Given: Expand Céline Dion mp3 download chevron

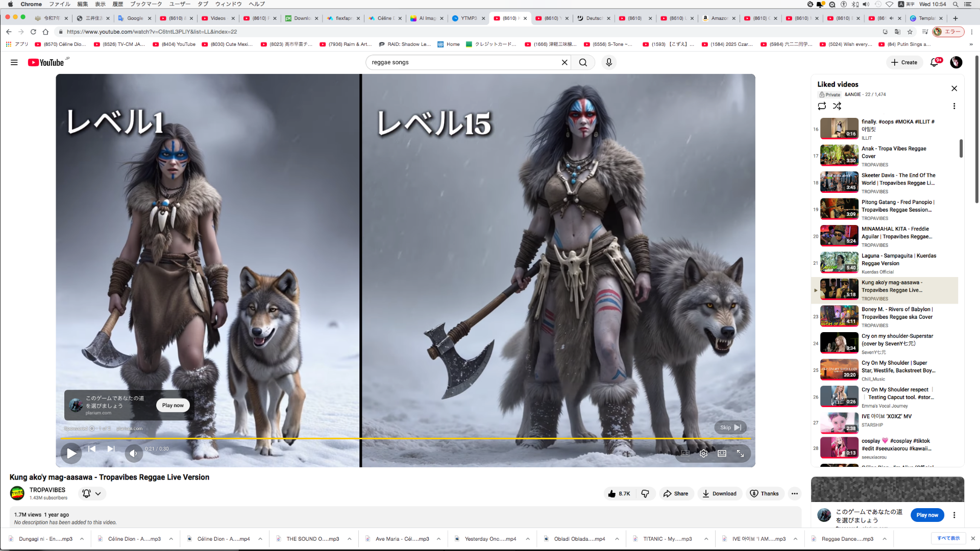Looking at the screenshot, I should coord(171,539).
